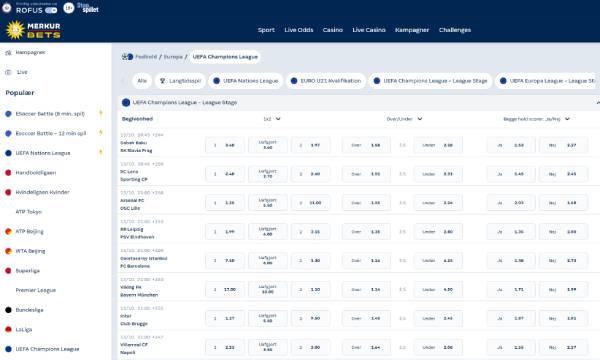Select Uafgjort for FC Lens vs Sporting CP
The height and width of the screenshot is (360, 600).
[x=267, y=174]
